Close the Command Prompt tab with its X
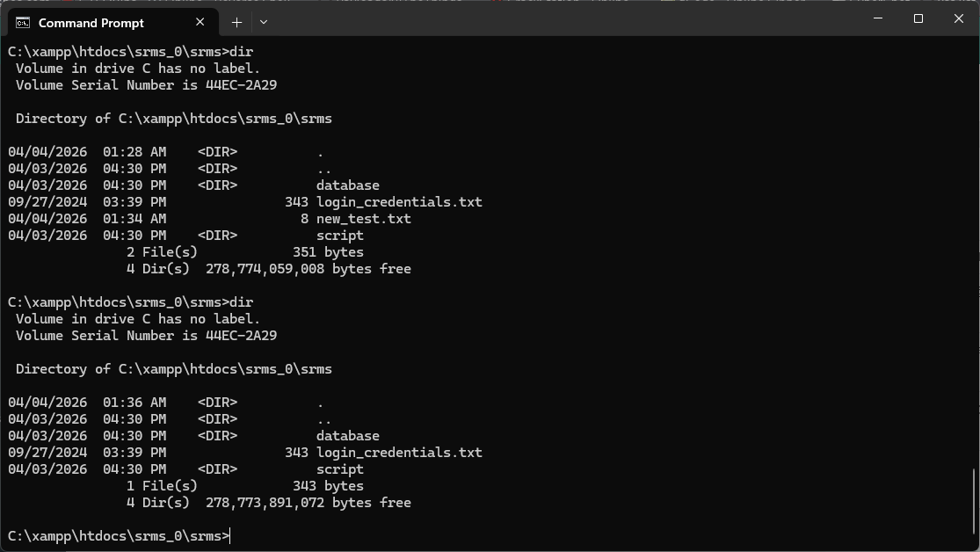 [199, 22]
